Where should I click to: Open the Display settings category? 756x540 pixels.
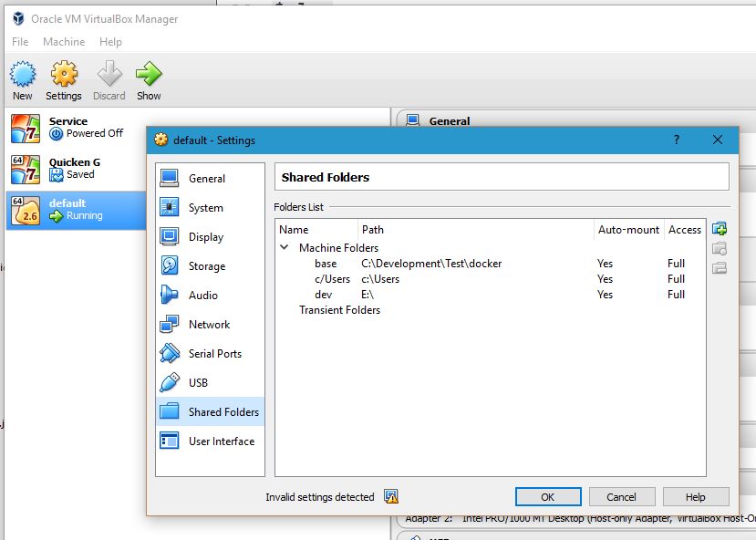[x=211, y=237]
